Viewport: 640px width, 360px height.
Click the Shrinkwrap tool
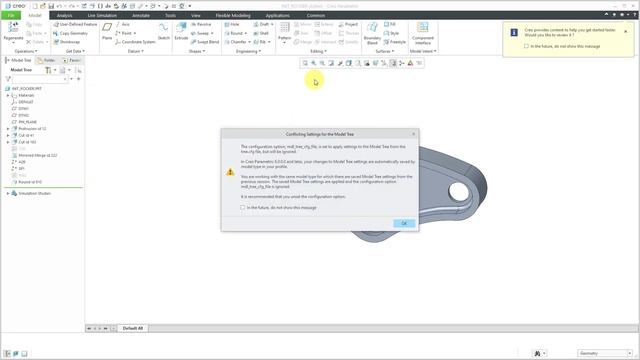point(67,42)
